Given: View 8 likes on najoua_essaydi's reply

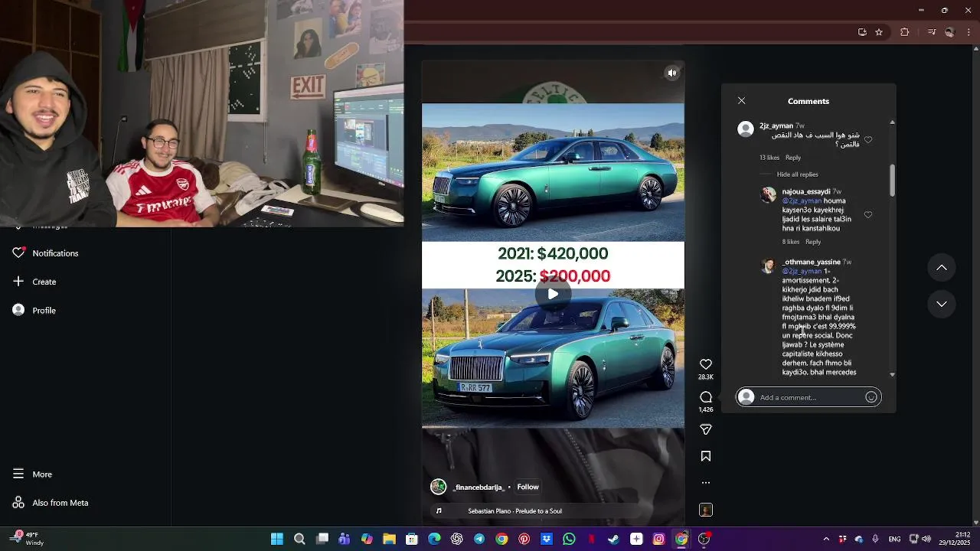Looking at the screenshot, I should tap(791, 242).
